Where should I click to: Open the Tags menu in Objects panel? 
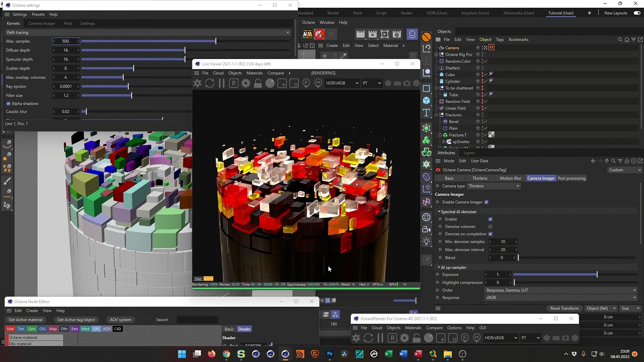tap(500, 39)
